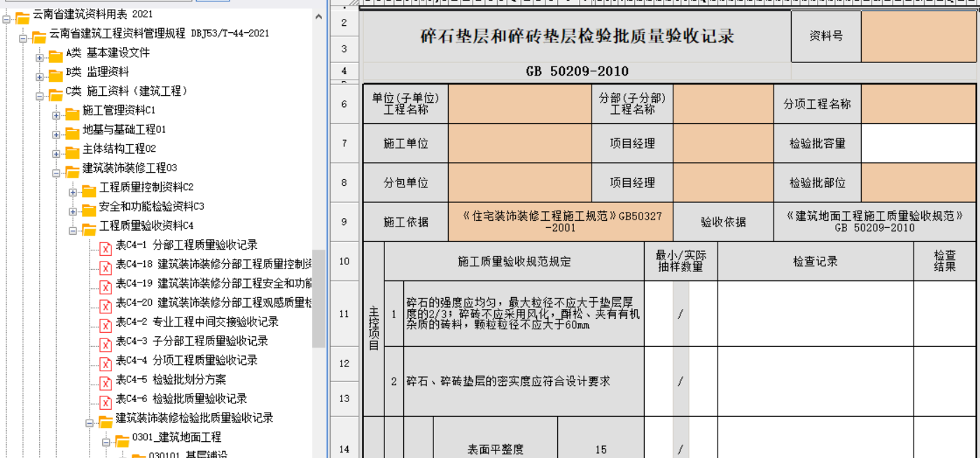The height and width of the screenshot is (458, 980).
Task: Click document icon of 表C4-4 分项工程质量验收记录
Action: tap(105, 364)
